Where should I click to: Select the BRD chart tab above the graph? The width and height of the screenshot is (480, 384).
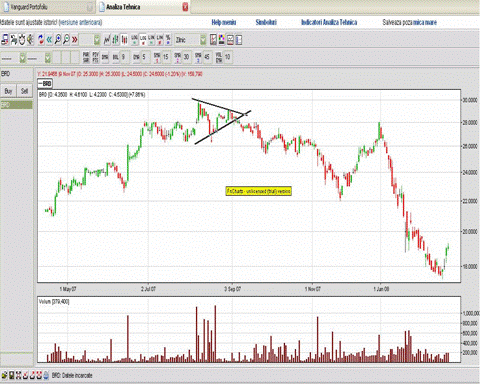point(45,83)
